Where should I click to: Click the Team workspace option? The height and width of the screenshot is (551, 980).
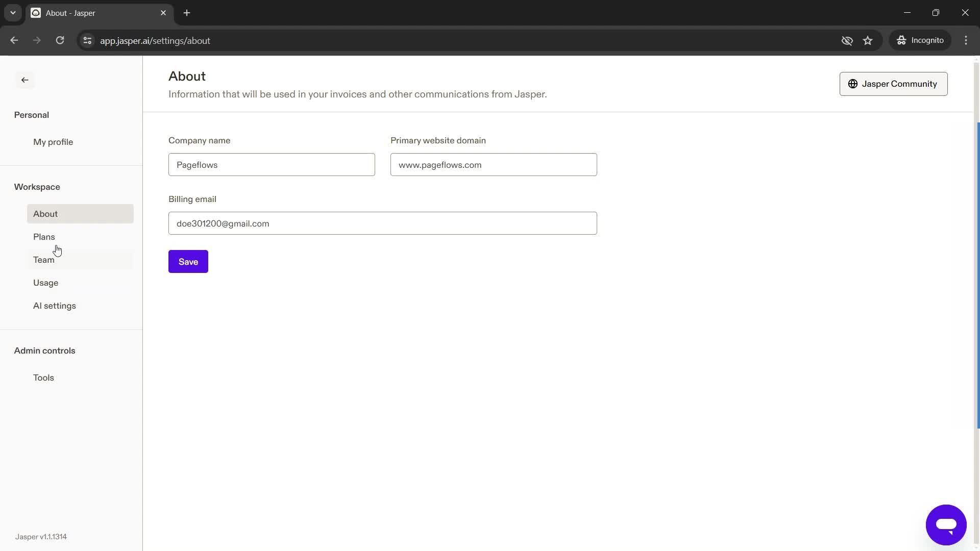(43, 259)
